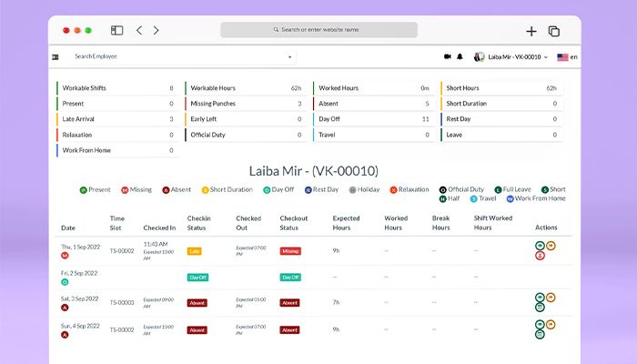This screenshot has height=364, width=637.
Task: Click the Short Hours summary card
Action: pyautogui.click(x=500, y=88)
